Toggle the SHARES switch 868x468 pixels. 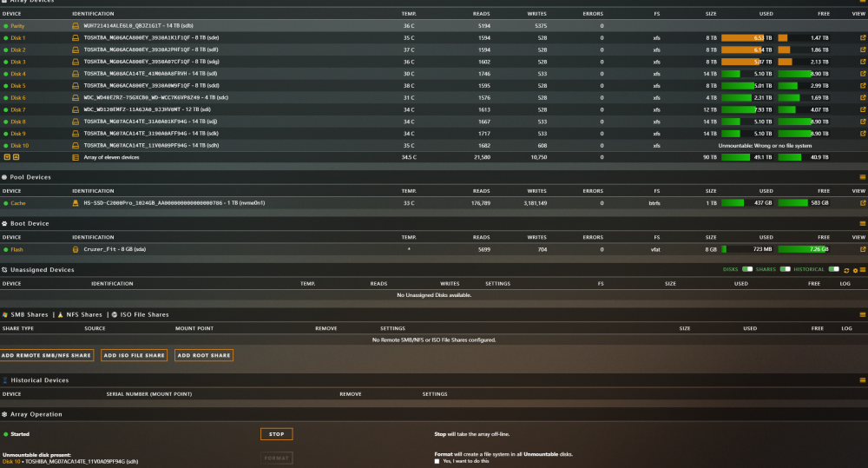pos(785,270)
